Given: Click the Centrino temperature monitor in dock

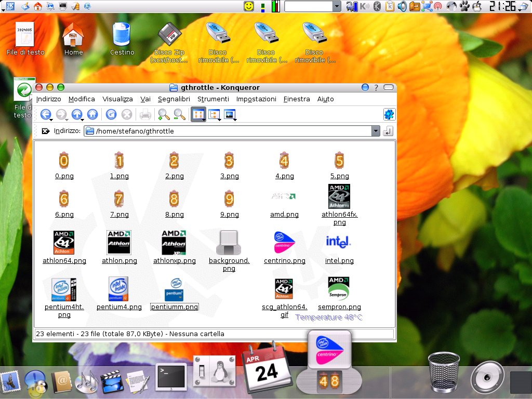Looking at the screenshot, I should [x=329, y=362].
